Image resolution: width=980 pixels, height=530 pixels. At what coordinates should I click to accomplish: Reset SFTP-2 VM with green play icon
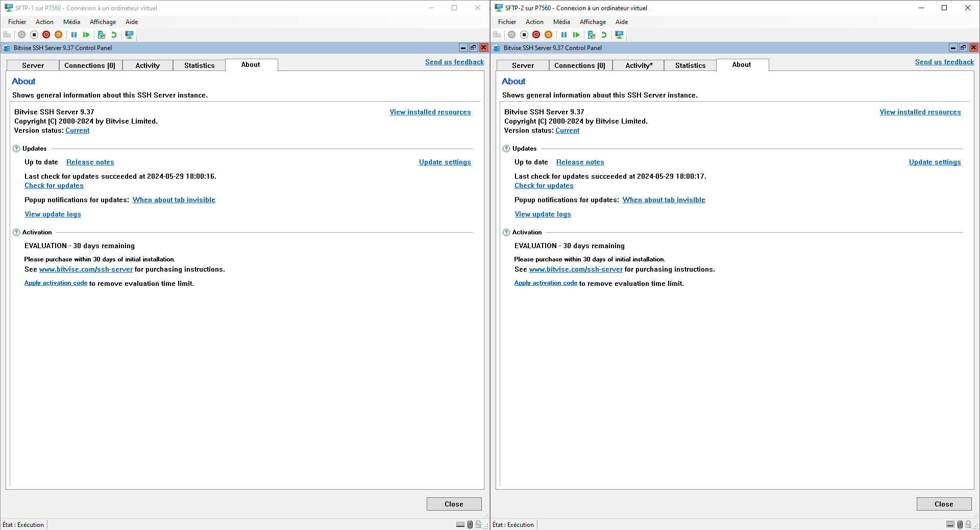point(576,35)
